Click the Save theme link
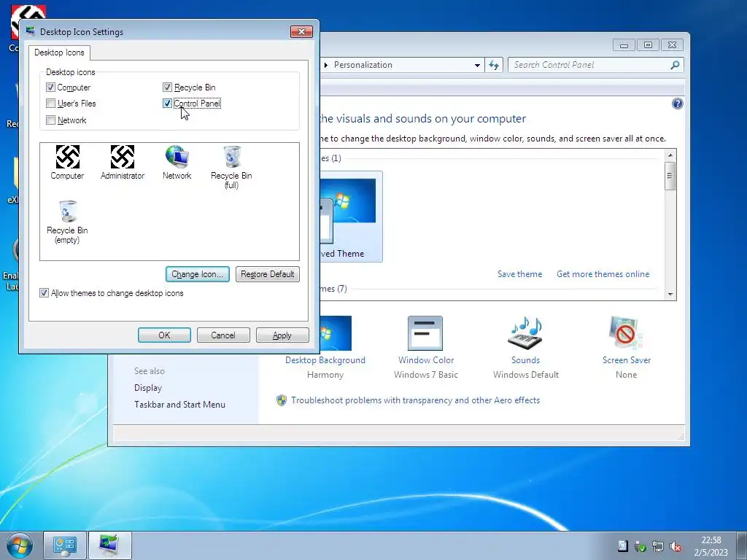Viewport: 747px width, 560px height. coord(519,274)
